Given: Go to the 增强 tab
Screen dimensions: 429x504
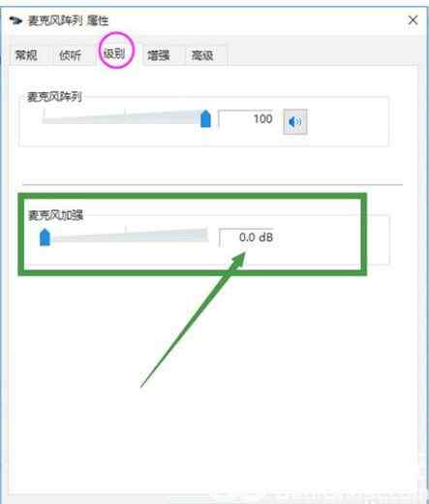Looking at the screenshot, I should (x=159, y=55).
